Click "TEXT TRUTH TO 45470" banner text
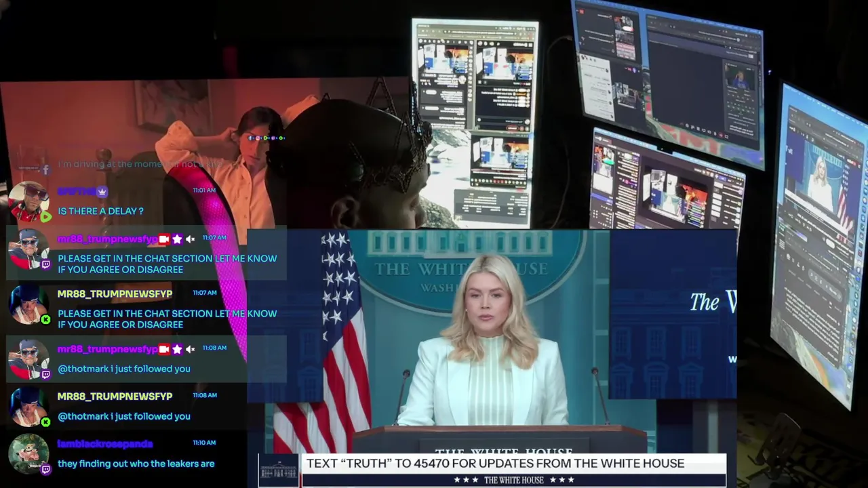868x488 pixels. click(495, 464)
